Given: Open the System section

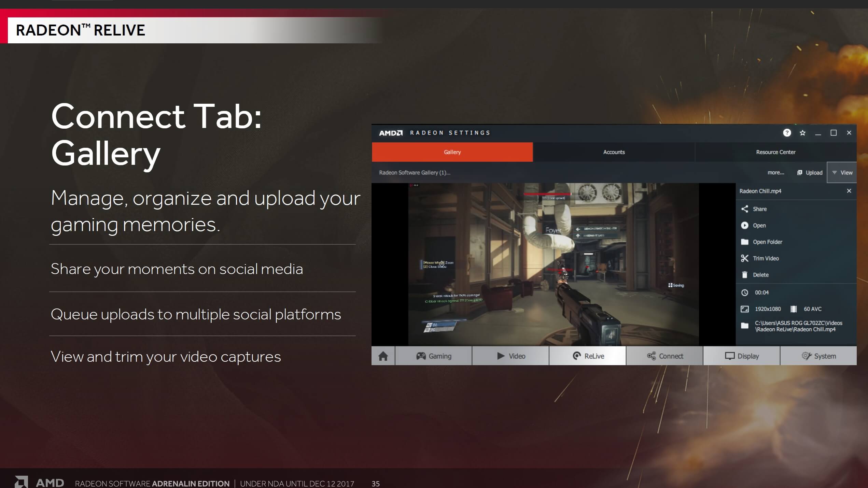Looking at the screenshot, I should click(818, 356).
